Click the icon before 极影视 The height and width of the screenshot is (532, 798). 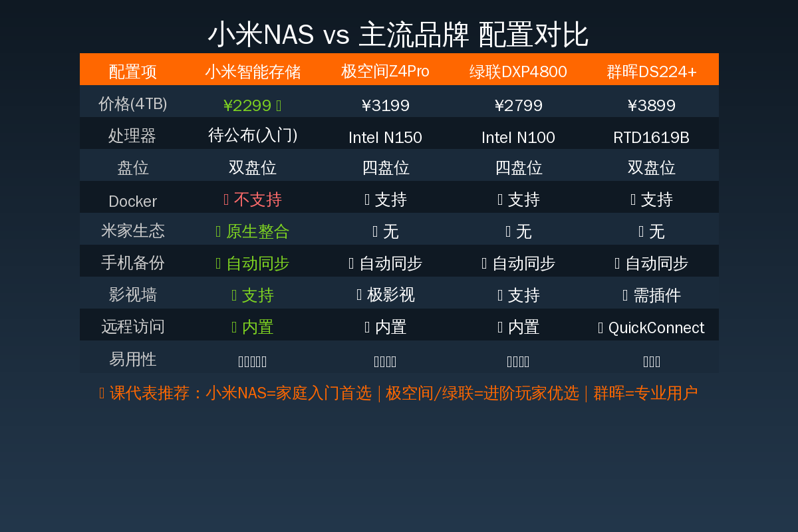[x=359, y=295]
